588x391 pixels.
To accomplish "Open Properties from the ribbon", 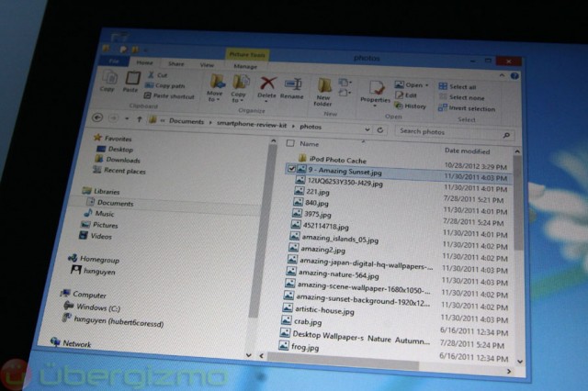I will [374, 91].
